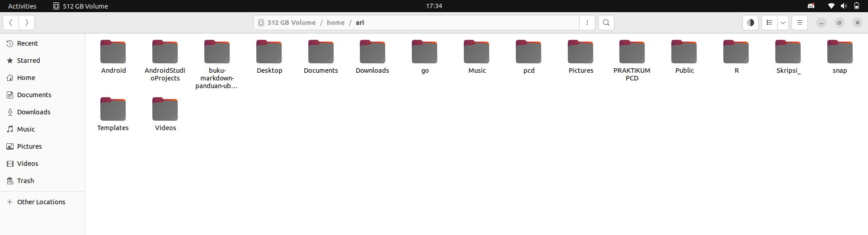The image size is (868, 235).
Task: Open the search magnifier button
Action: [606, 23]
